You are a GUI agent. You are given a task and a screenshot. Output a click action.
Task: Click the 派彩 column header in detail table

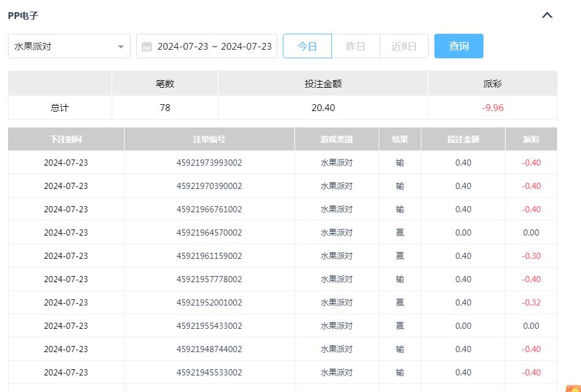coord(531,139)
